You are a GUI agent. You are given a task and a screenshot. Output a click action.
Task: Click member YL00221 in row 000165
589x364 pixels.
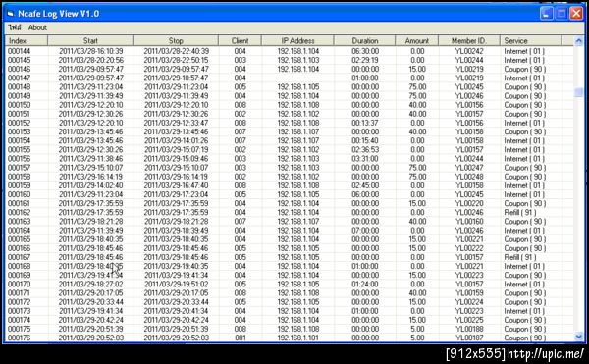tap(469, 239)
